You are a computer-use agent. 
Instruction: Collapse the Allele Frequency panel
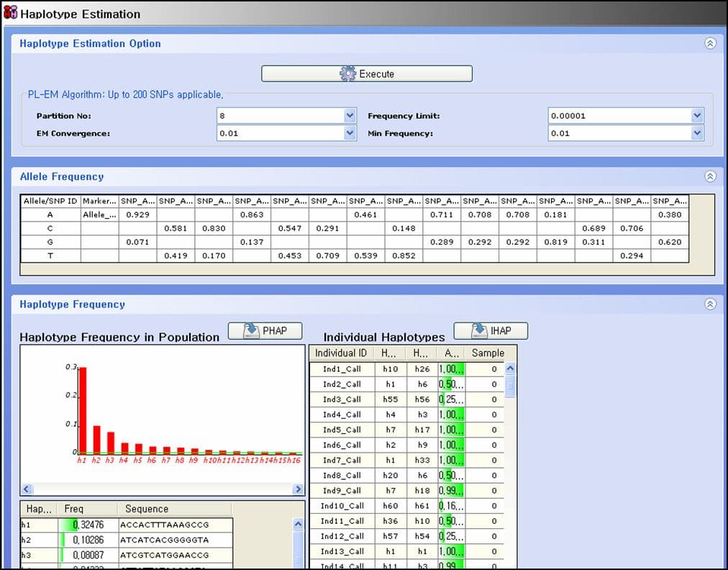click(710, 176)
